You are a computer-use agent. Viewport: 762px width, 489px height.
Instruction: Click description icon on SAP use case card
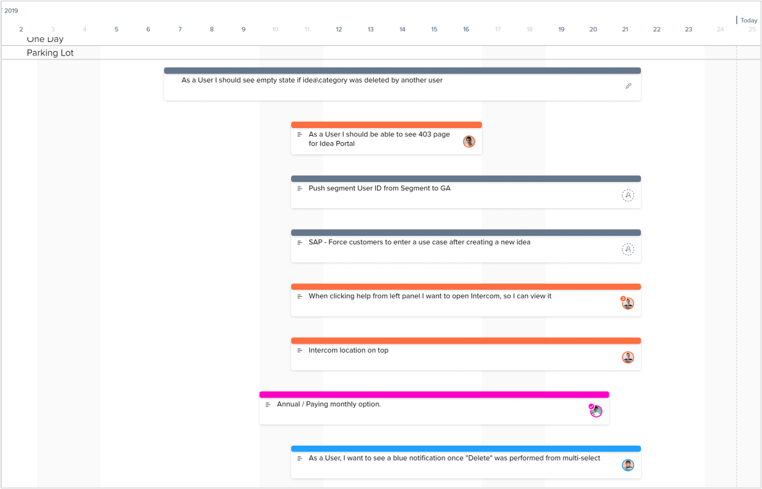[300, 243]
